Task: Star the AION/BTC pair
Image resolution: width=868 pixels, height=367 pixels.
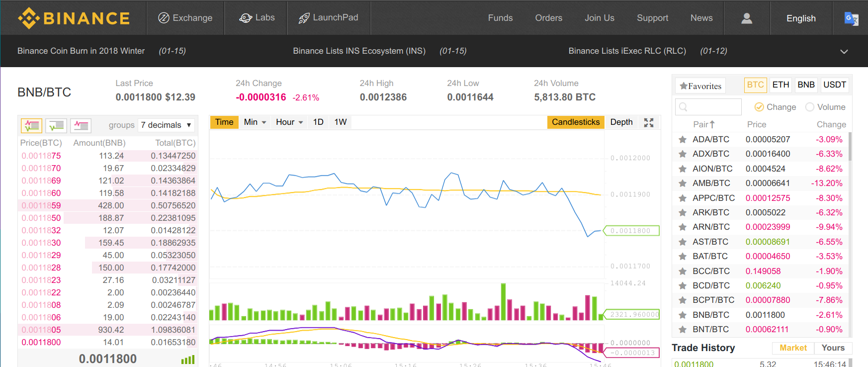Action: (683, 169)
